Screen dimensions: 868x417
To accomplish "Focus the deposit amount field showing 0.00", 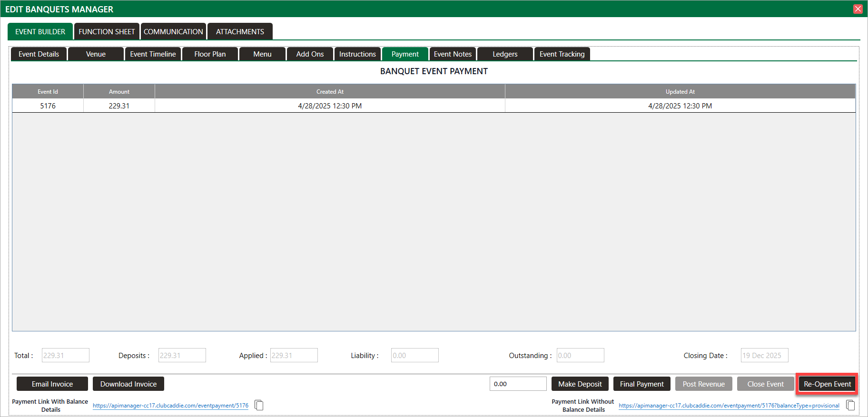I will click(518, 384).
